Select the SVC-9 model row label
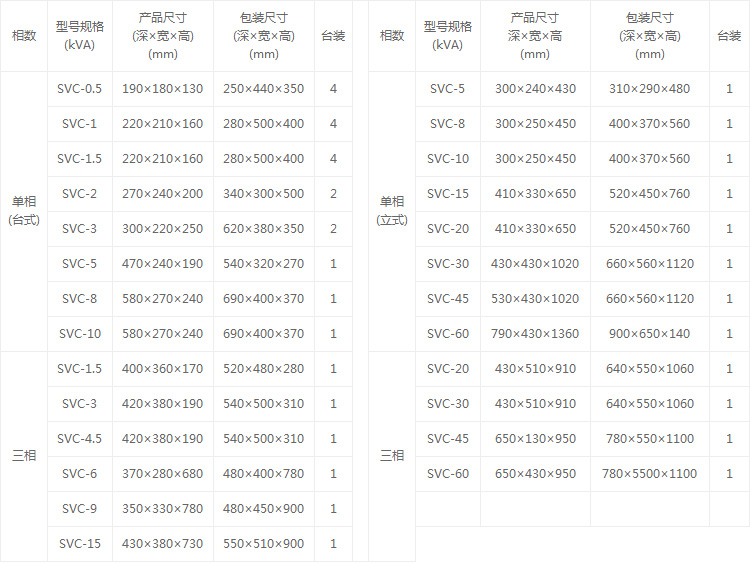 coord(79,509)
